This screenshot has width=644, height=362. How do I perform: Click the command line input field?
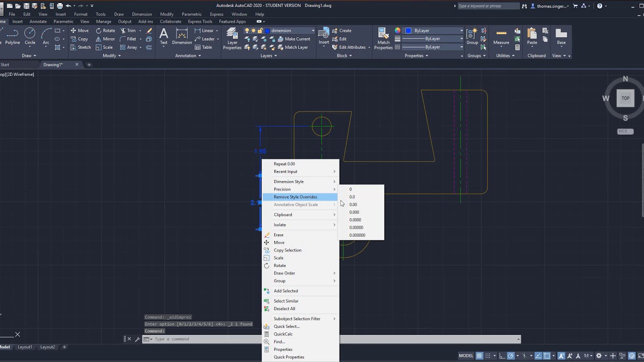[332, 339]
